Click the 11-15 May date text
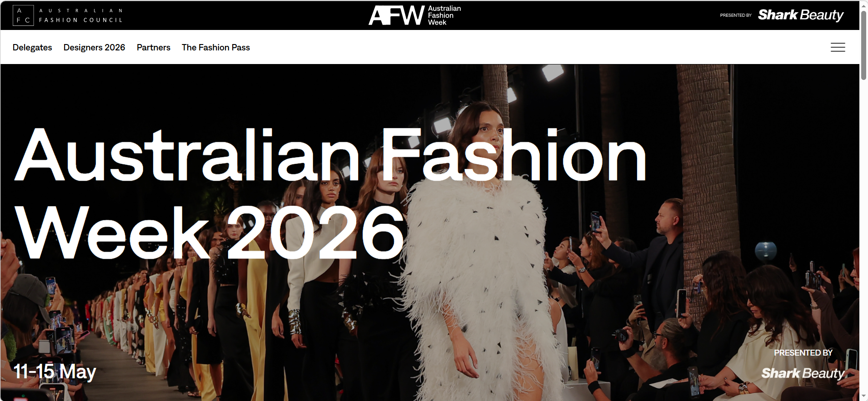Screen dimensions: 868x401 tap(55, 371)
